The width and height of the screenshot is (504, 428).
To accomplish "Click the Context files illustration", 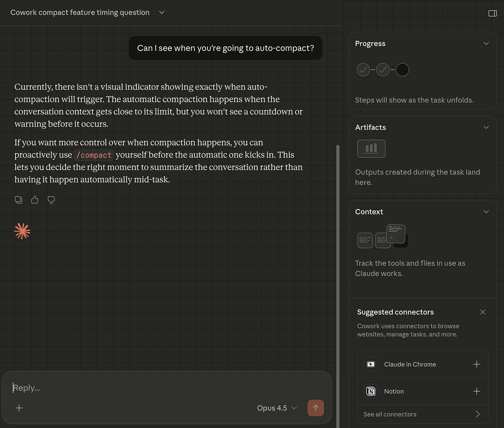I will [x=383, y=236].
